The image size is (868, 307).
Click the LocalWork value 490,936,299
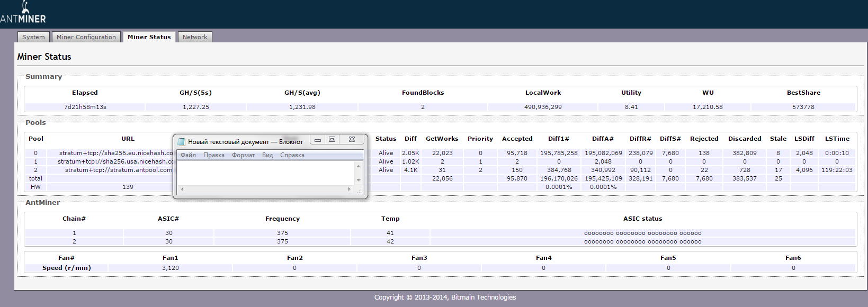[x=543, y=107]
